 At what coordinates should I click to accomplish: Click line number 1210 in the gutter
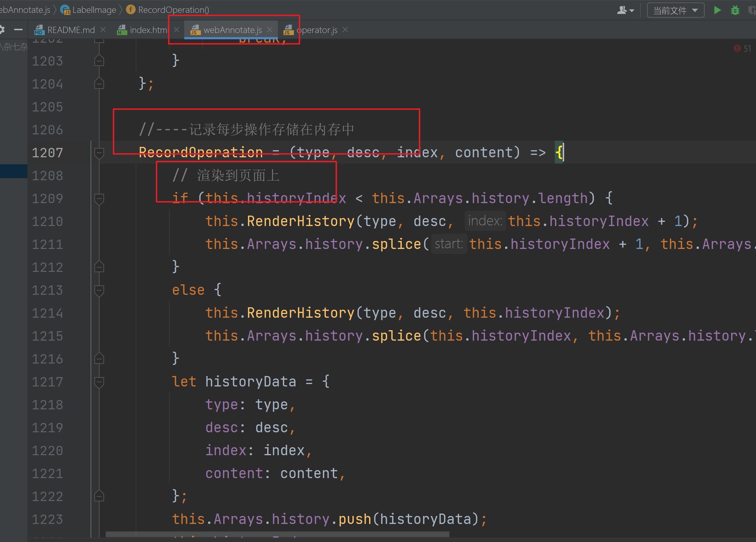48,221
